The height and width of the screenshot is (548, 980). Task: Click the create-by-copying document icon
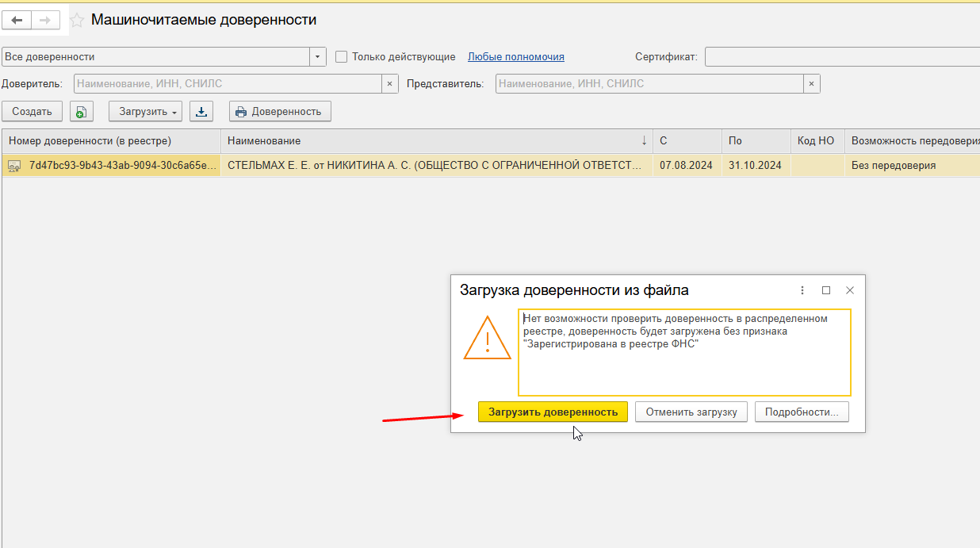point(81,112)
